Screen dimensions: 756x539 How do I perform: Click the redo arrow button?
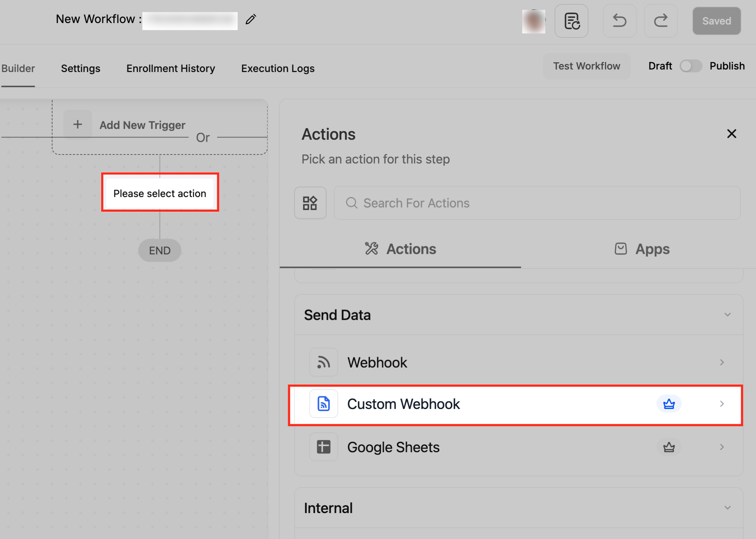coord(661,21)
